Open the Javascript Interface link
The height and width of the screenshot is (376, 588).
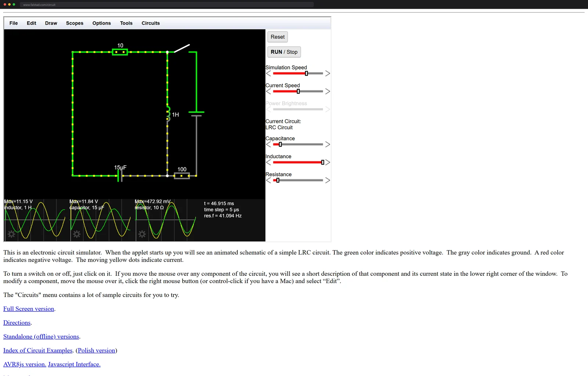tap(74, 364)
